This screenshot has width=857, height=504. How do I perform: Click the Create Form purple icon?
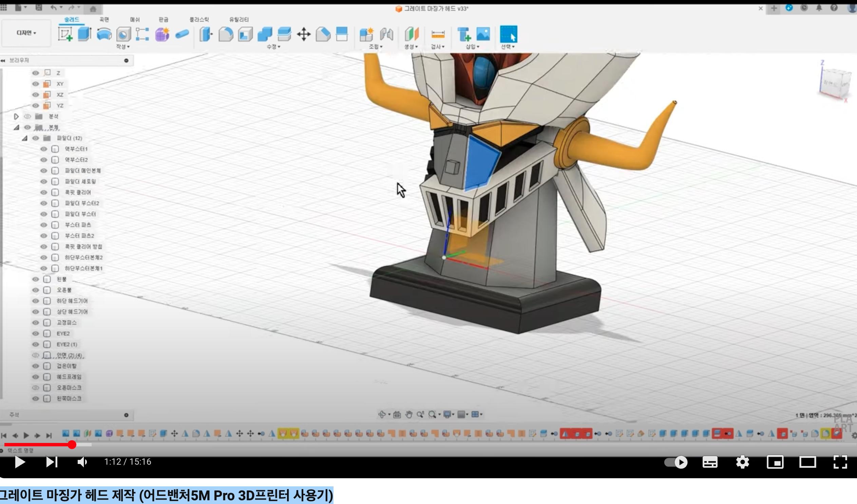point(162,34)
